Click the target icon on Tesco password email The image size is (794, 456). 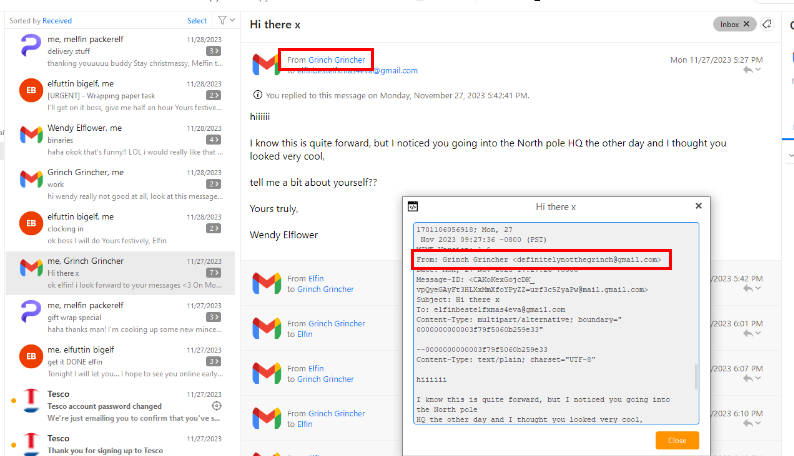216,406
